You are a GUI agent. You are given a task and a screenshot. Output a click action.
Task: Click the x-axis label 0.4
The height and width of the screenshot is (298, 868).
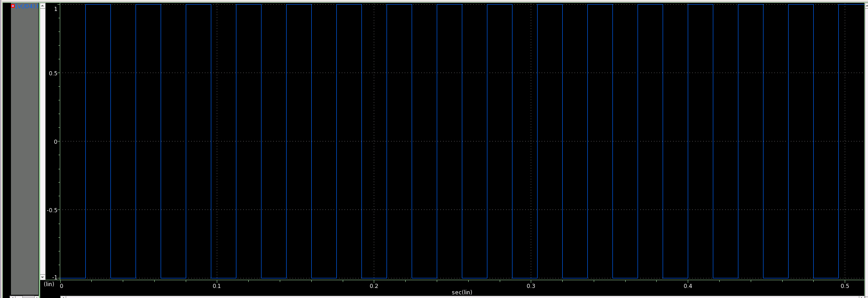coord(688,286)
